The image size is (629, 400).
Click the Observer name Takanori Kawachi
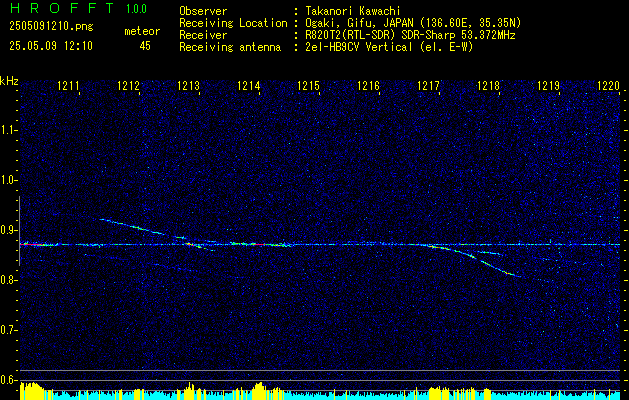point(353,11)
